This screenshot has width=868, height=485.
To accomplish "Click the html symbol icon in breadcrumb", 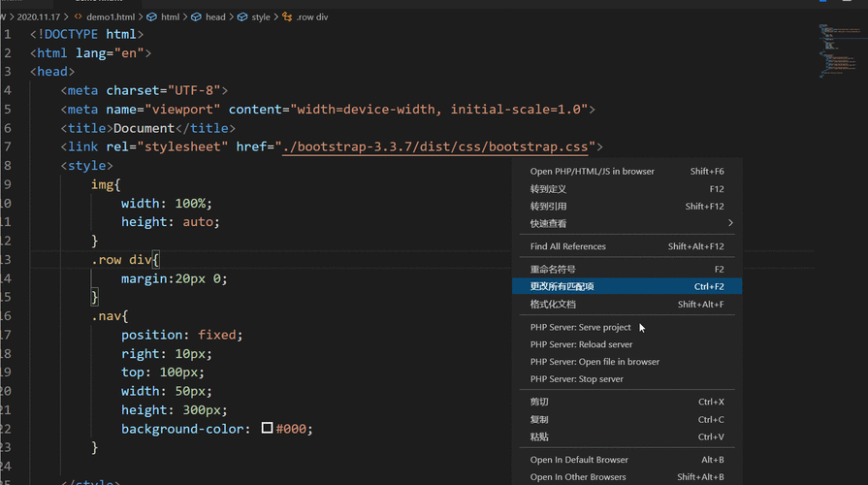I will click(x=151, y=17).
